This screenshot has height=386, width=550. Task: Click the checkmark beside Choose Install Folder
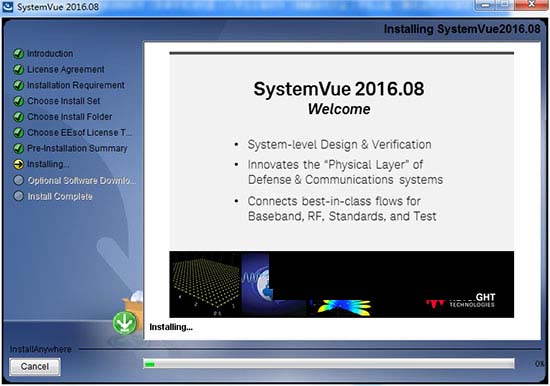tap(18, 117)
